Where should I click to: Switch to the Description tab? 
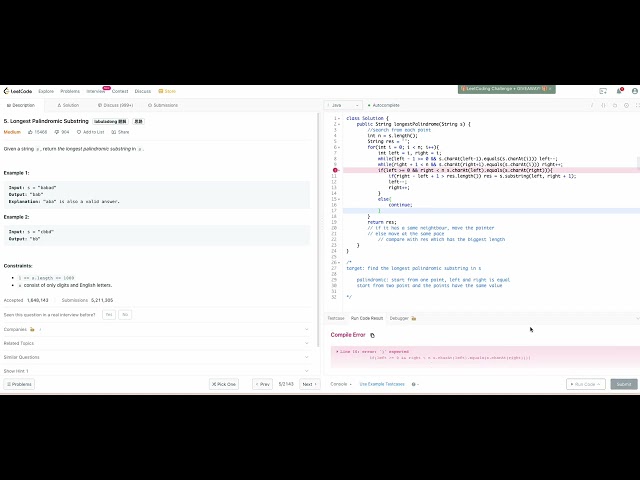[x=21, y=105]
